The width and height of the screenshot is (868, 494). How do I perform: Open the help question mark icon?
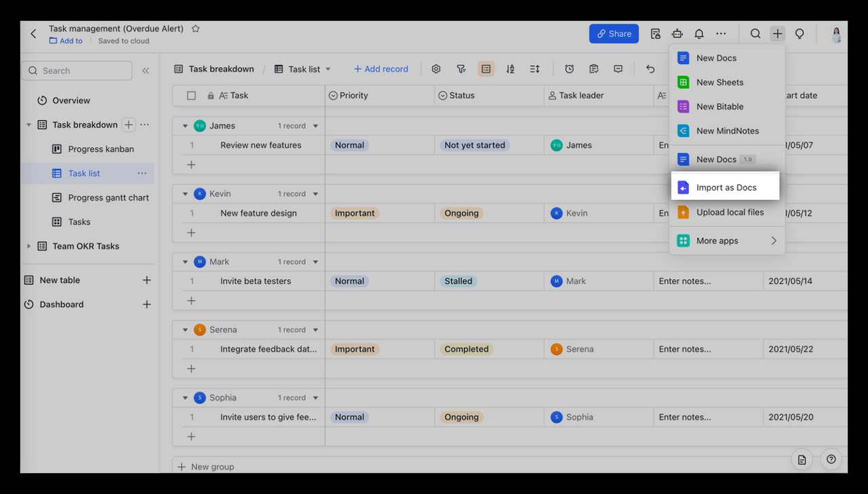click(831, 459)
